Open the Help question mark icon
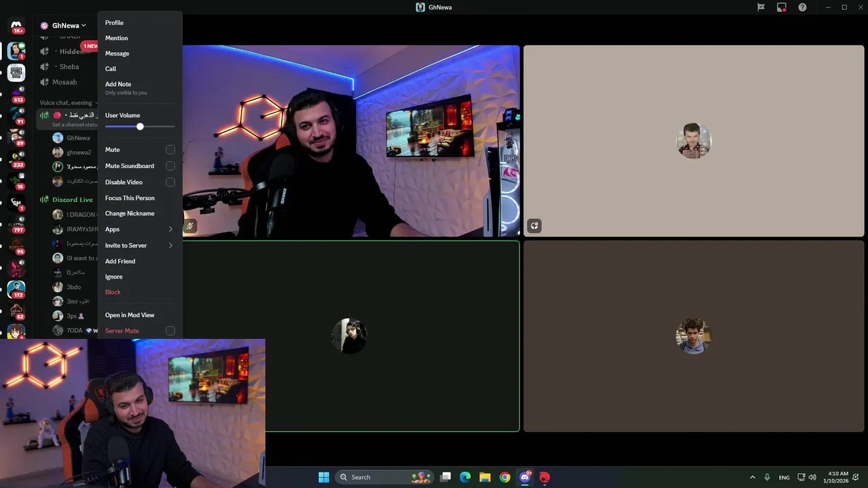 click(802, 7)
